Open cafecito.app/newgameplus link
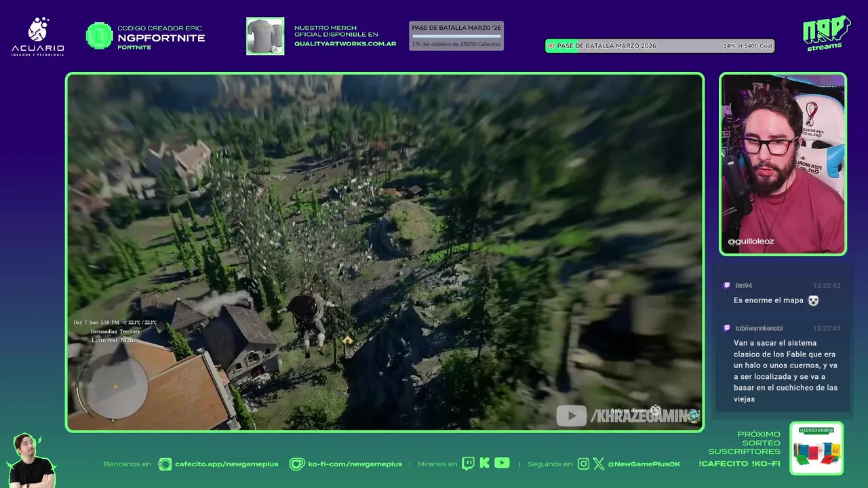This screenshot has height=488, width=868. pyautogui.click(x=226, y=464)
